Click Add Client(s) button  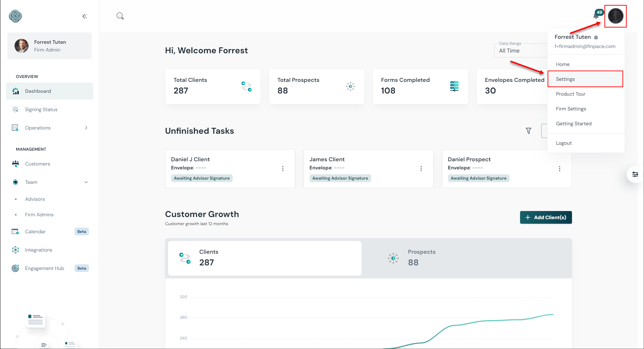coord(546,217)
